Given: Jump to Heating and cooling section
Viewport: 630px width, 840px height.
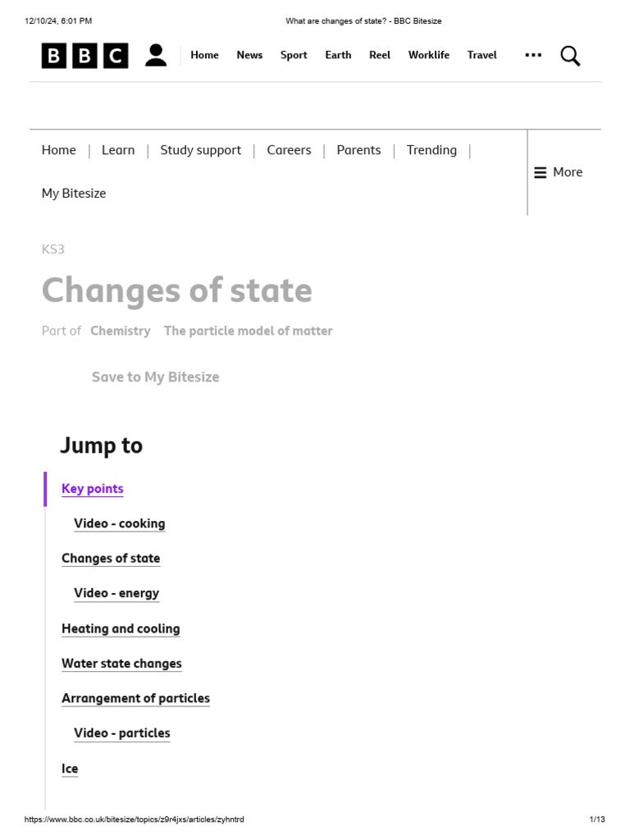Looking at the screenshot, I should [121, 629].
